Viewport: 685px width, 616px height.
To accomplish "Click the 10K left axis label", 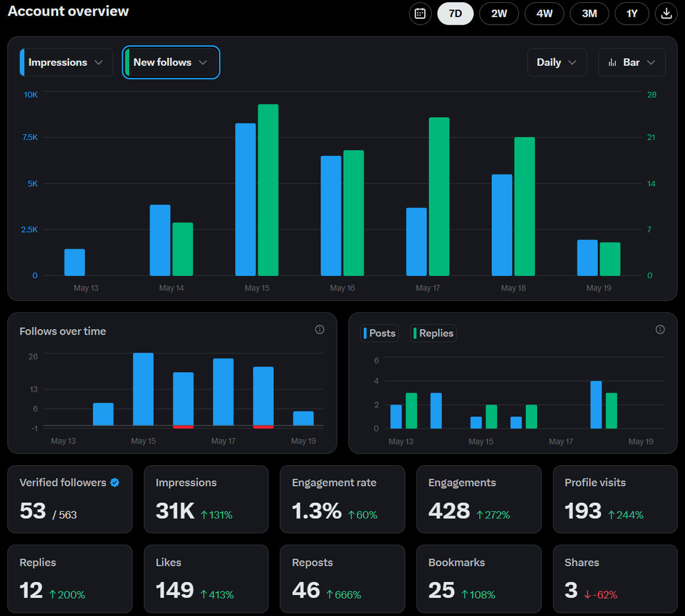I will 31,95.
